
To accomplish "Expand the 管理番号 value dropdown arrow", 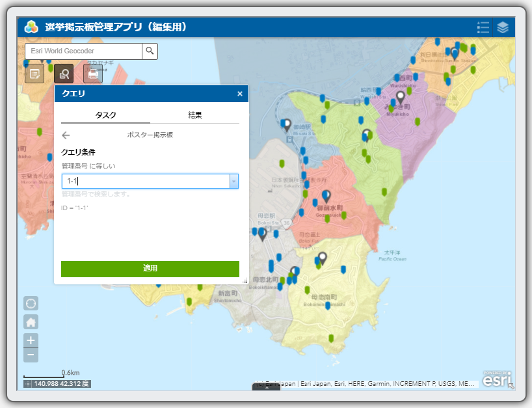I will click(x=233, y=182).
